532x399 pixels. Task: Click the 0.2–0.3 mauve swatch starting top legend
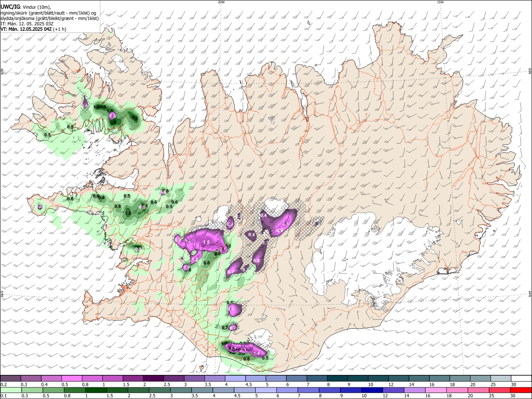pos(10,378)
